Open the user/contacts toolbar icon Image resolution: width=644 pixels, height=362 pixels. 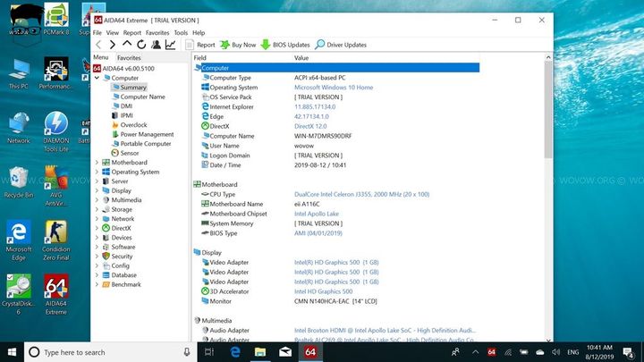click(156, 44)
